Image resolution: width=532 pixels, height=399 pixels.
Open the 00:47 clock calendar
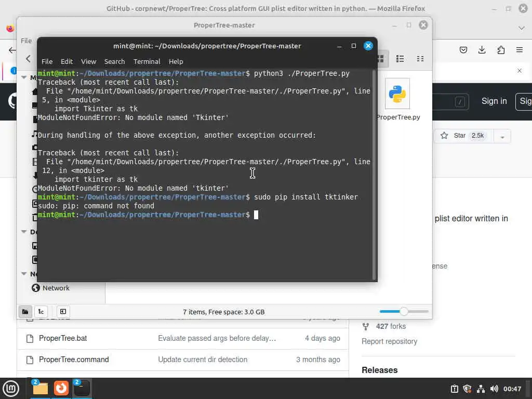pyautogui.click(x=512, y=389)
